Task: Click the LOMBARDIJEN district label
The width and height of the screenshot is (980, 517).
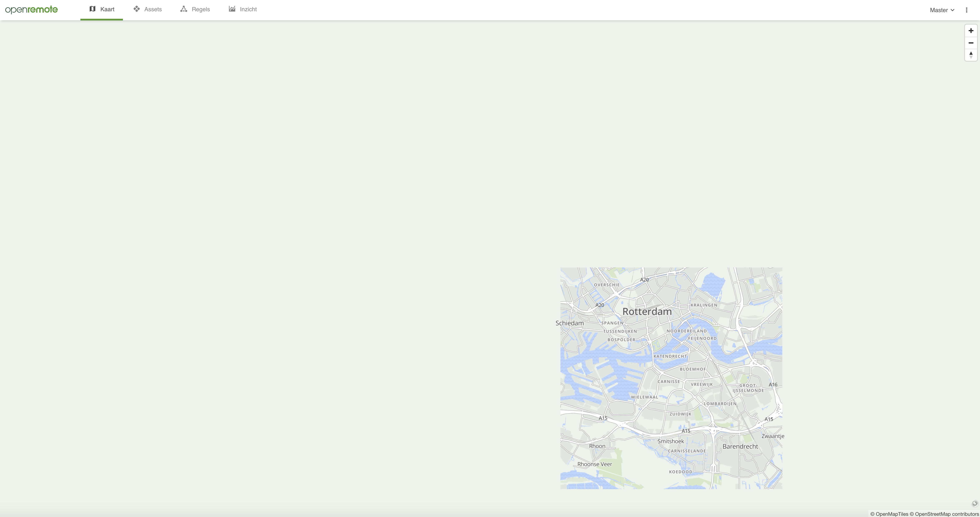Action: [x=720, y=404]
